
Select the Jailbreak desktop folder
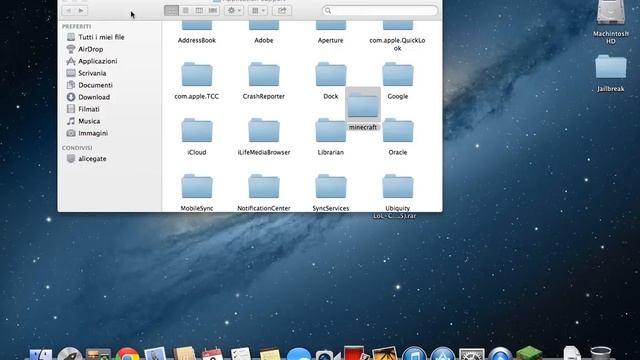611,67
